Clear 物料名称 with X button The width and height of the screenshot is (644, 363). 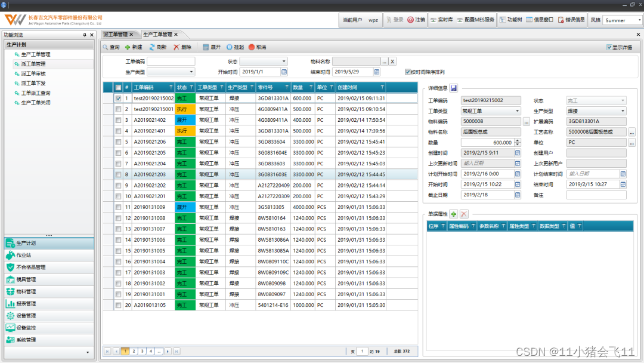tap(392, 61)
